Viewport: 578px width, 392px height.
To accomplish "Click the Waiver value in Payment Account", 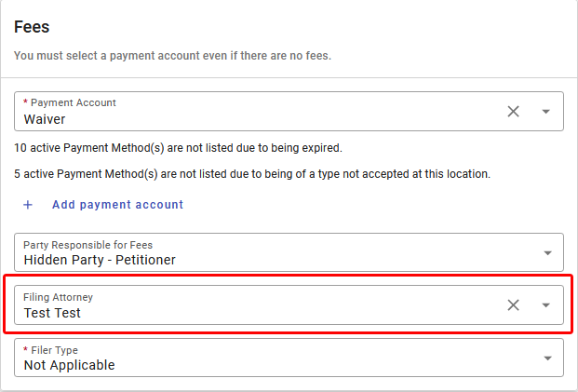I will (45, 119).
